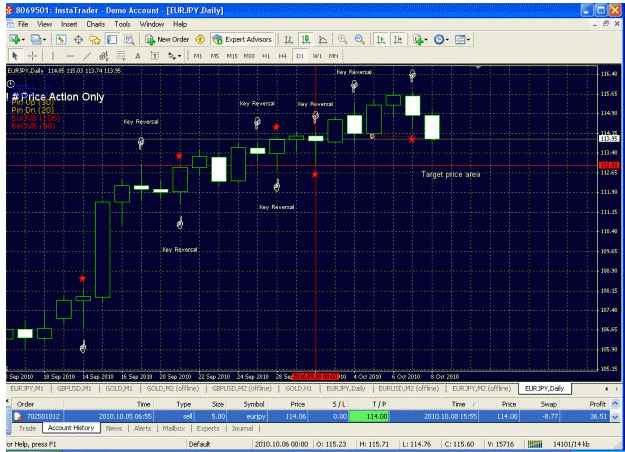Select the Text tool labeled A
Screen dimensions: 625x452
[138, 56]
